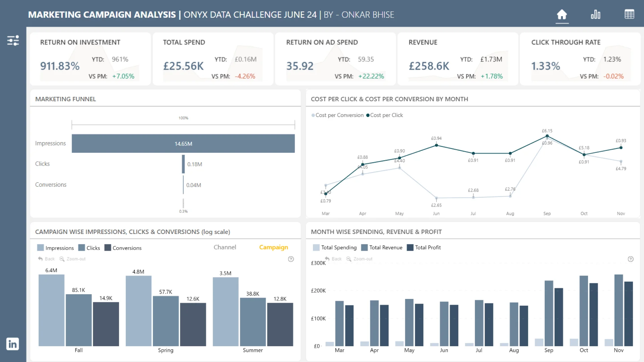The width and height of the screenshot is (644, 362).
Task: Select the Click Through Rate card
Action: click(580, 59)
